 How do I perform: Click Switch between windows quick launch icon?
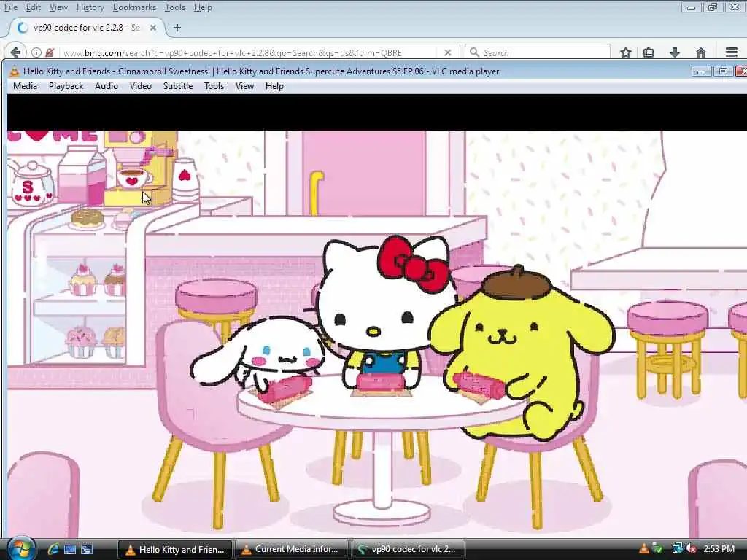point(88,549)
